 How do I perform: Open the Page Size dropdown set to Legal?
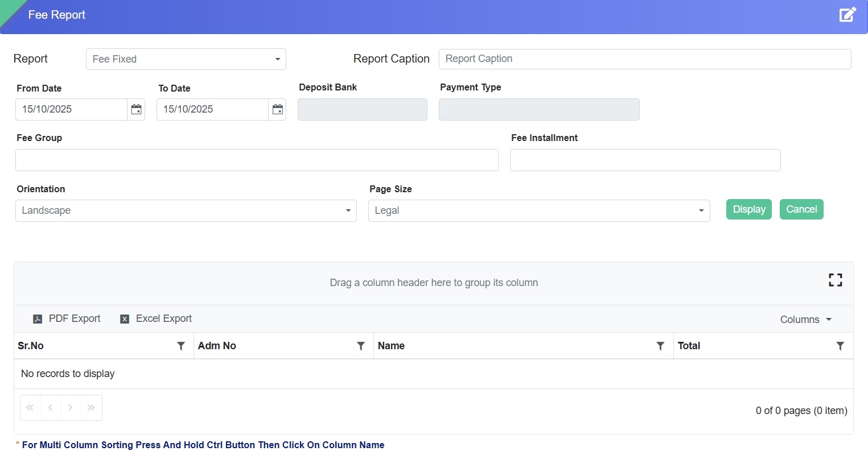click(x=538, y=210)
